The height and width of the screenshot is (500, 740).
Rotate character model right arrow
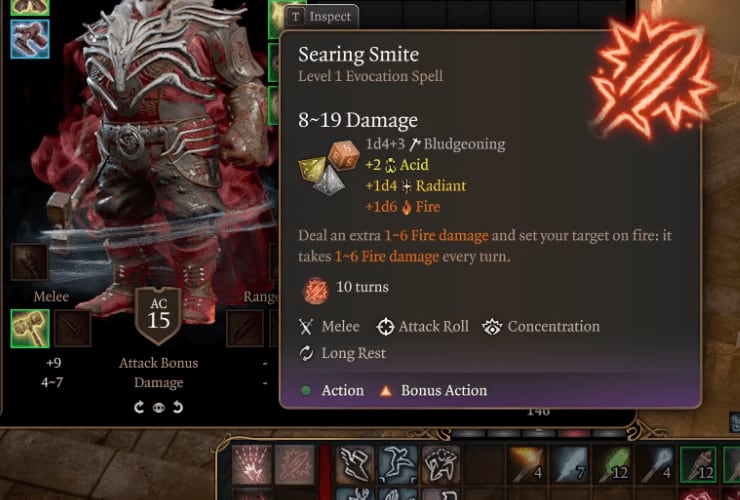pos(178,407)
